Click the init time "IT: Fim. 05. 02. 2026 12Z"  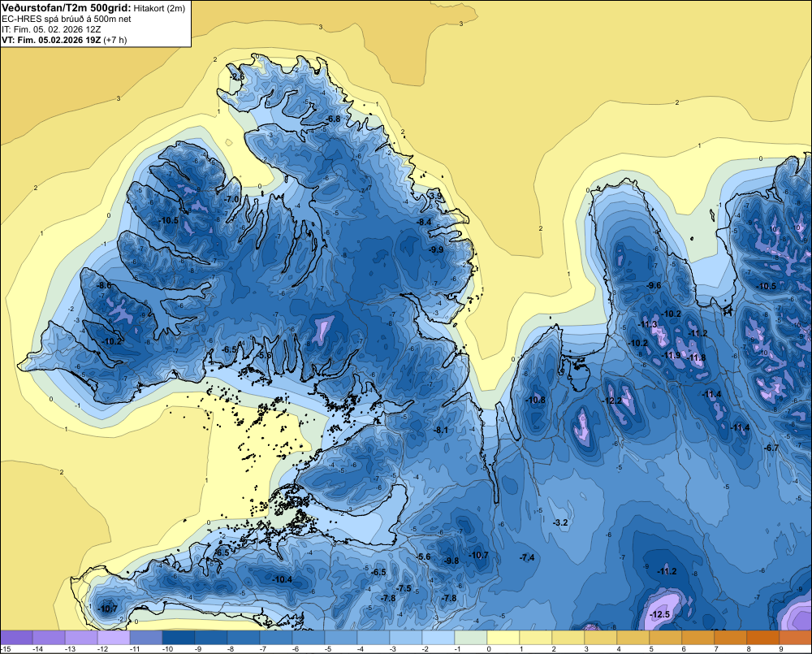click(x=51, y=29)
